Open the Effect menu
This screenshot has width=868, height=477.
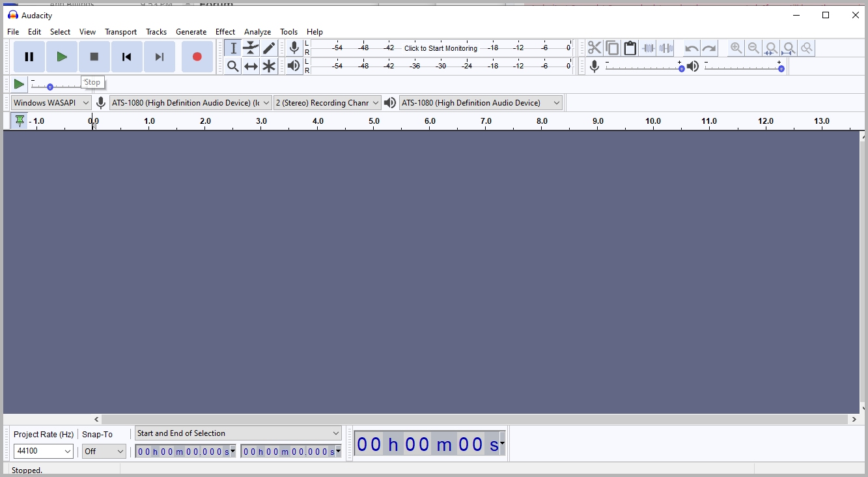pyautogui.click(x=225, y=32)
